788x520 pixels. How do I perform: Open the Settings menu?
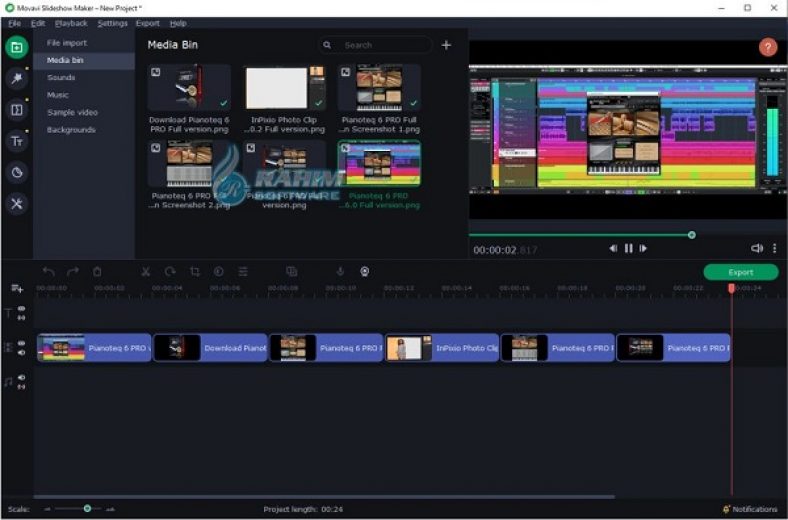[113, 23]
